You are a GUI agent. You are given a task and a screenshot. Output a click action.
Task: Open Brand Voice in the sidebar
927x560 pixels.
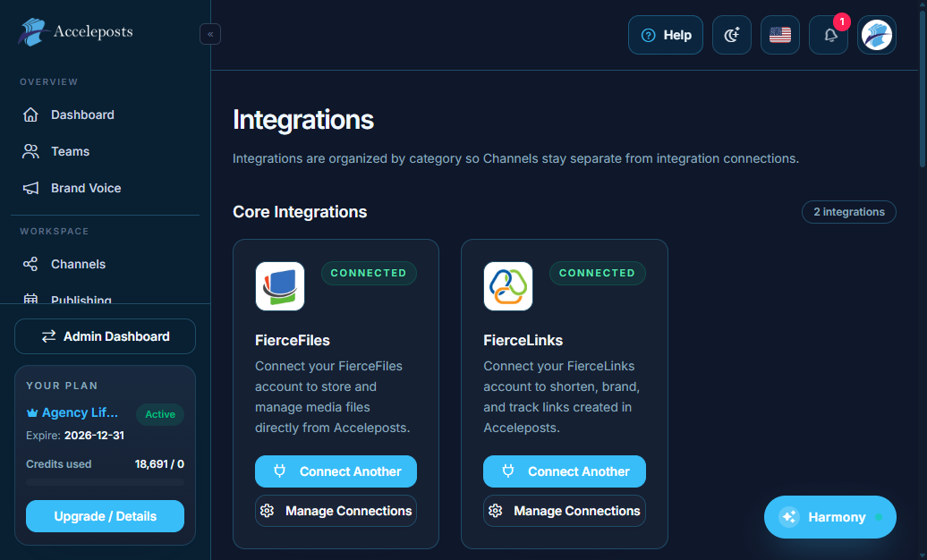point(105,188)
